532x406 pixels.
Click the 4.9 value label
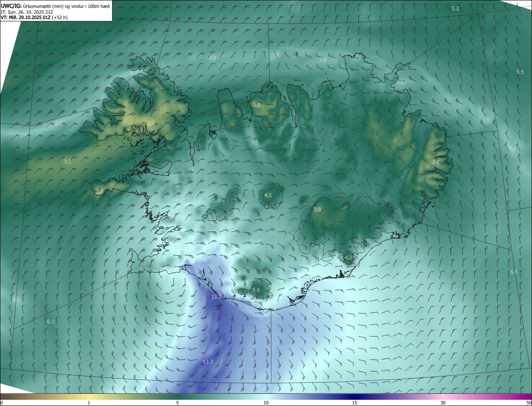(x=256, y=290)
